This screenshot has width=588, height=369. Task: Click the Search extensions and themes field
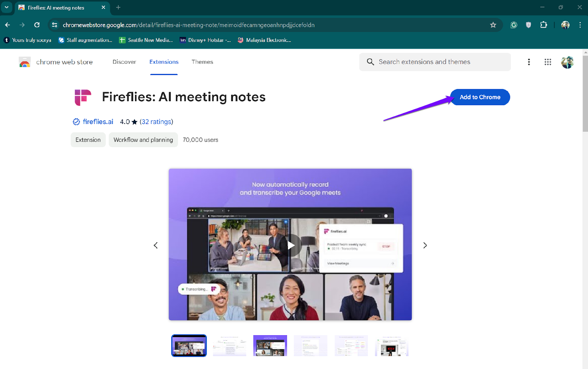[x=435, y=62]
